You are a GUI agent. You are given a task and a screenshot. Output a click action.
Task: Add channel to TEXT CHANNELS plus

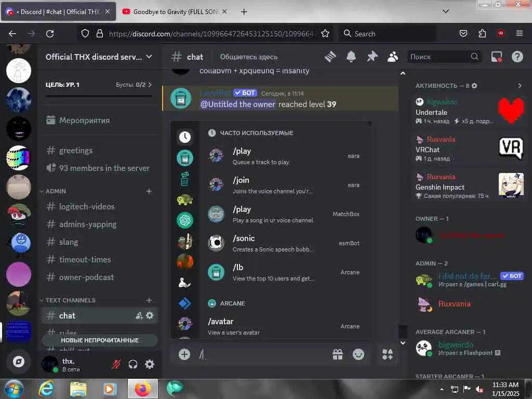pyautogui.click(x=149, y=300)
